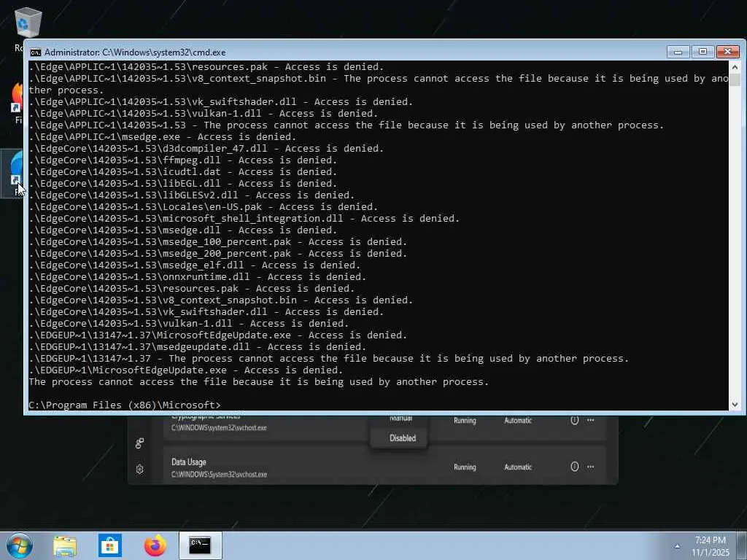Click the EDGEUP~1\MicrosoftEdgeUpdate.exe output line
Screen dimensions: 747x560
(x=186, y=370)
